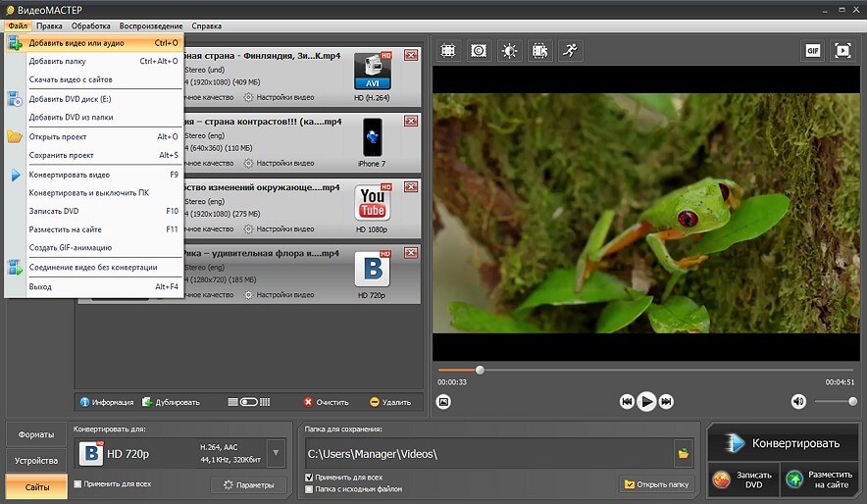Open the "Обработка" menu
The height and width of the screenshot is (504, 867).
pyautogui.click(x=91, y=25)
